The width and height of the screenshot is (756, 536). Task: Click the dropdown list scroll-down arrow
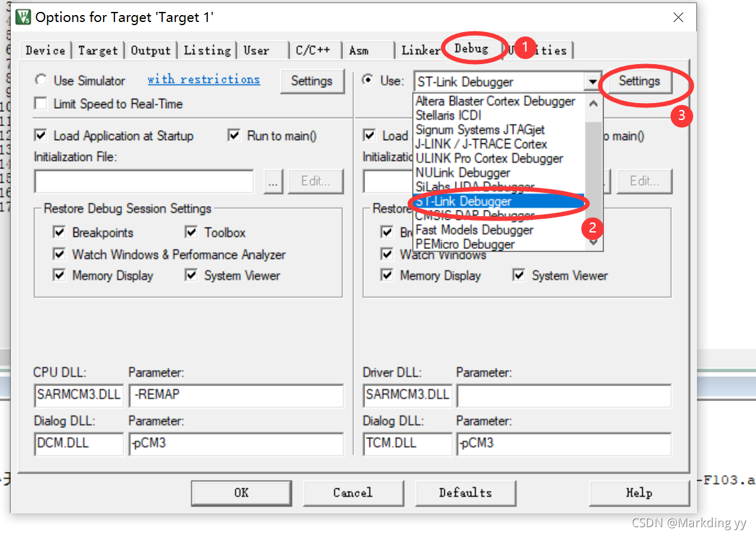click(x=594, y=242)
